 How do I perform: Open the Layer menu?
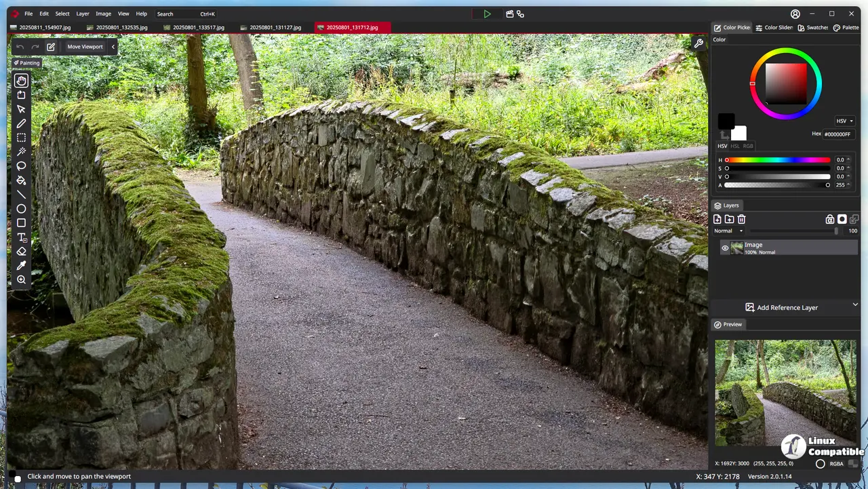pyautogui.click(x=82, y=14)
